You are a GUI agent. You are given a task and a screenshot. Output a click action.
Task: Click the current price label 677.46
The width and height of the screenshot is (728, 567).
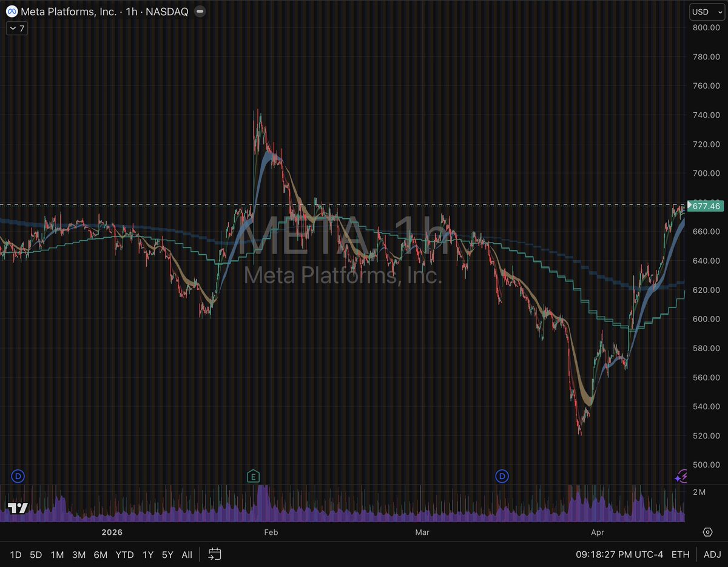point(706,207)
